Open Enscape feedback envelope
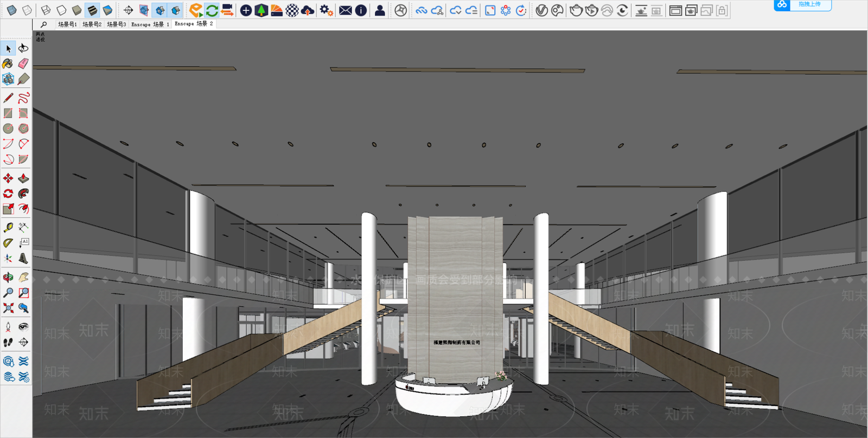The height and width of the screenshot is (438, 868). pyautogui.click(x=345, y=10)
